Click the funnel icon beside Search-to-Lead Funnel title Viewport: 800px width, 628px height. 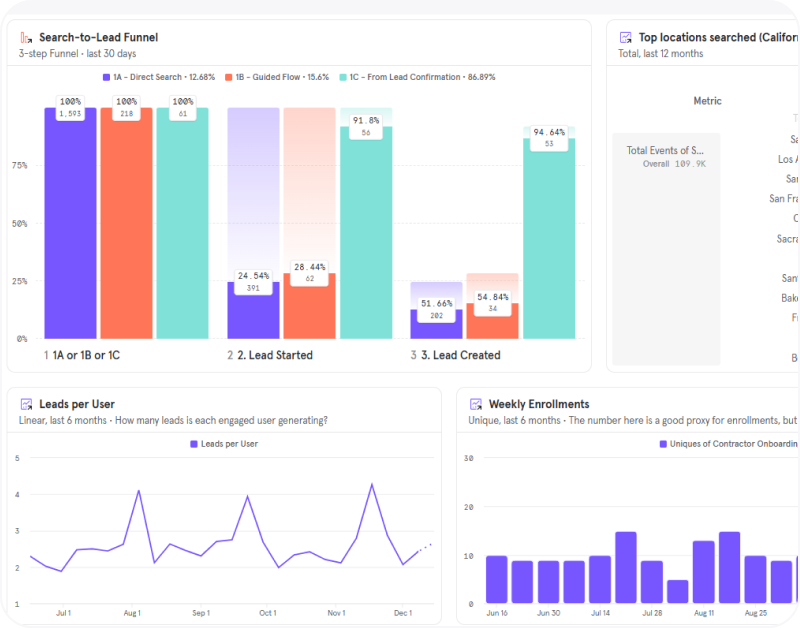(25, 37)
